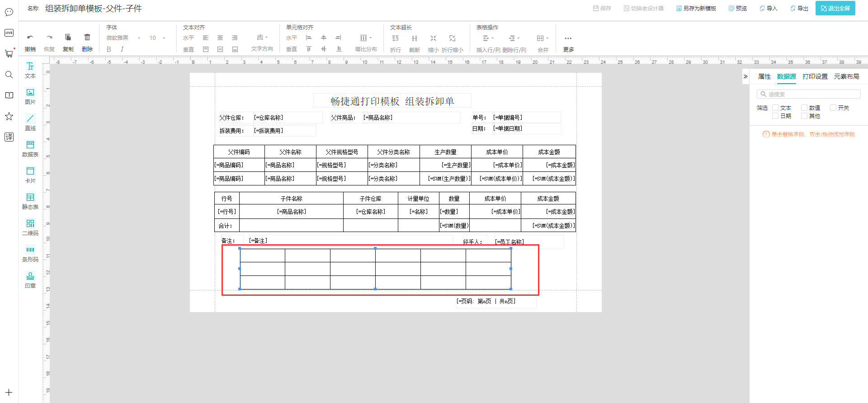Enable the 数值 filter checkbox

click(804, 108)
